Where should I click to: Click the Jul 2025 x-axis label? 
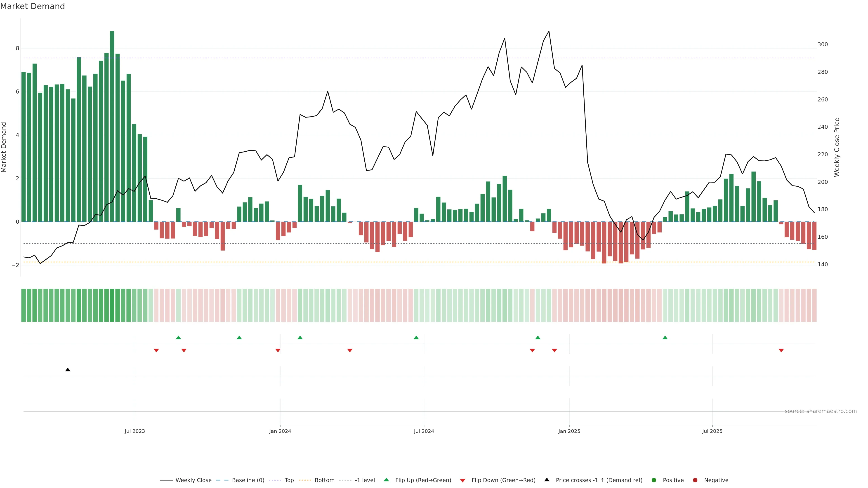point(712,431)
